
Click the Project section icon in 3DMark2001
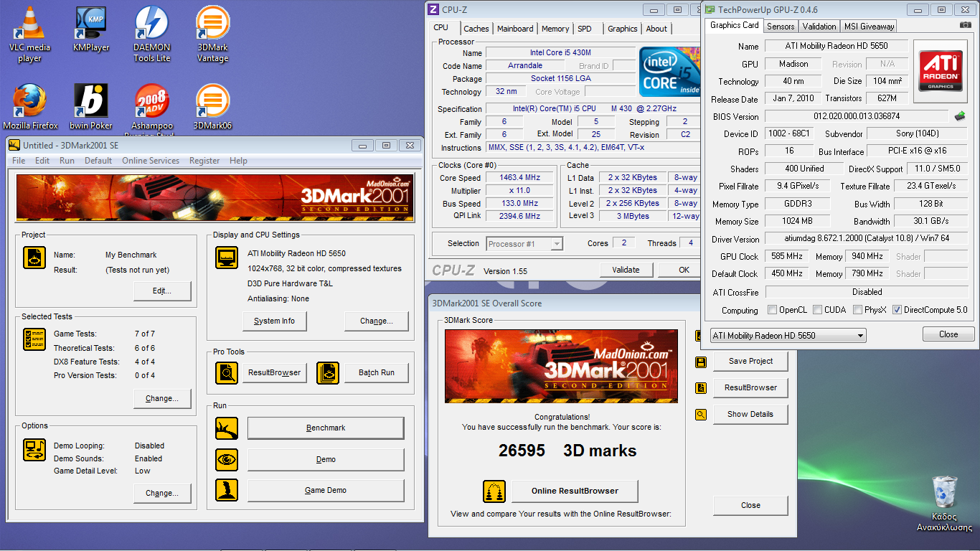point(34,258)
